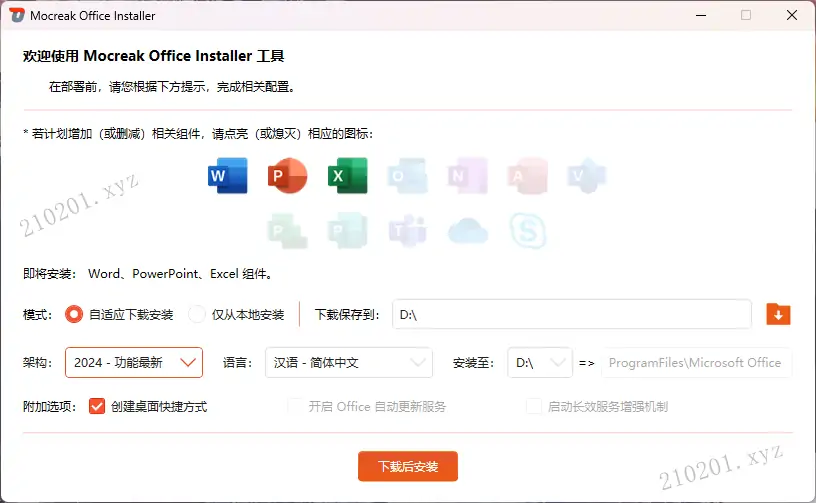This screenshot has height=503, width=816.
Task: Enable the faded Access component icon
Action: [528, 176]
